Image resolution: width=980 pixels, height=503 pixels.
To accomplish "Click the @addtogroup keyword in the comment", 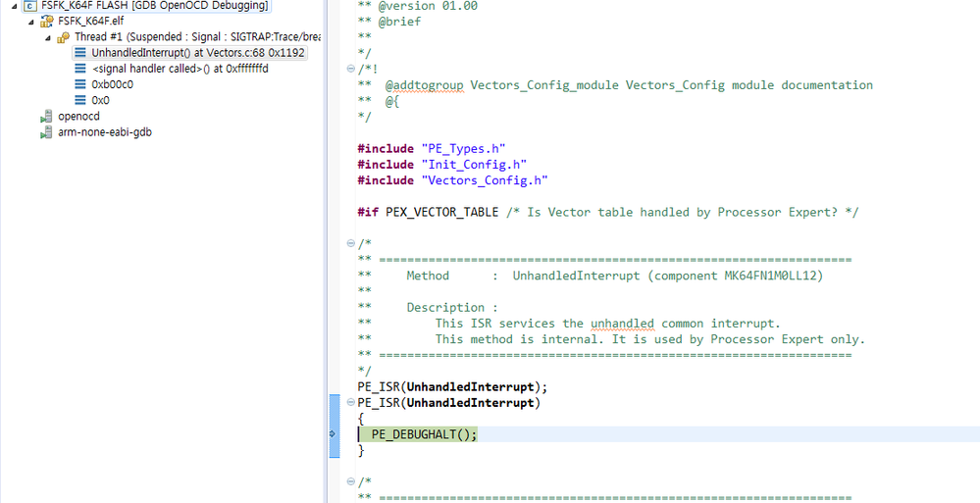I will coord(425,85).
